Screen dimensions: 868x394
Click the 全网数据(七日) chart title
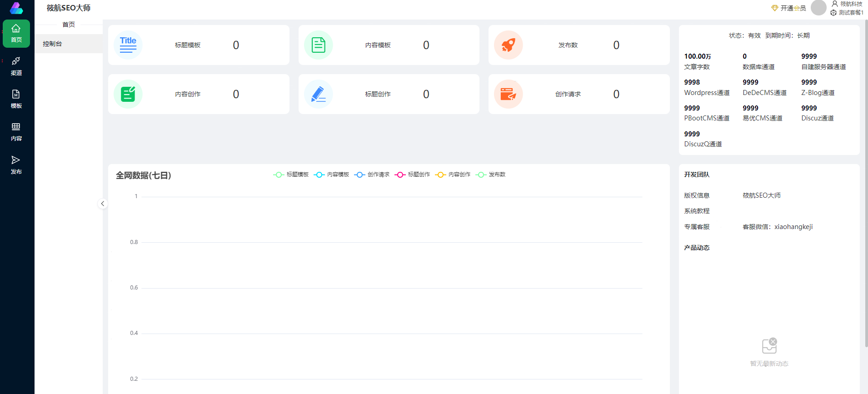click(x=144, y=175)
